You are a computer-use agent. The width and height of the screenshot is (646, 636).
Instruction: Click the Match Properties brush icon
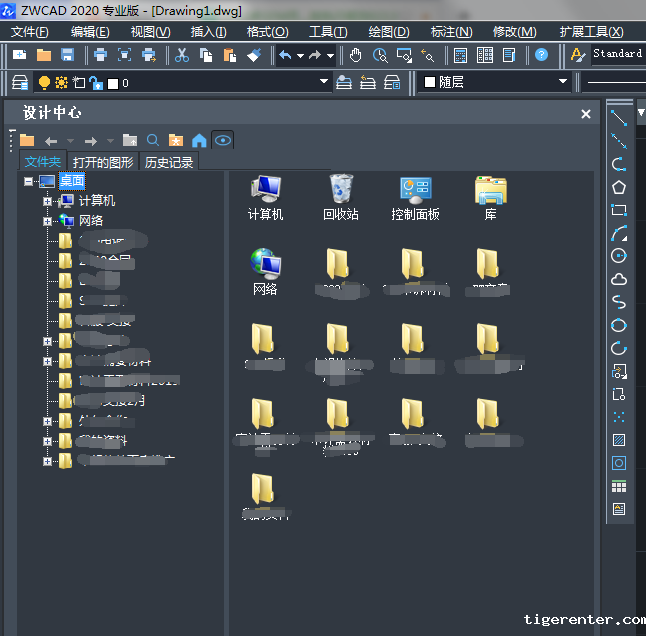coord(254,55)
